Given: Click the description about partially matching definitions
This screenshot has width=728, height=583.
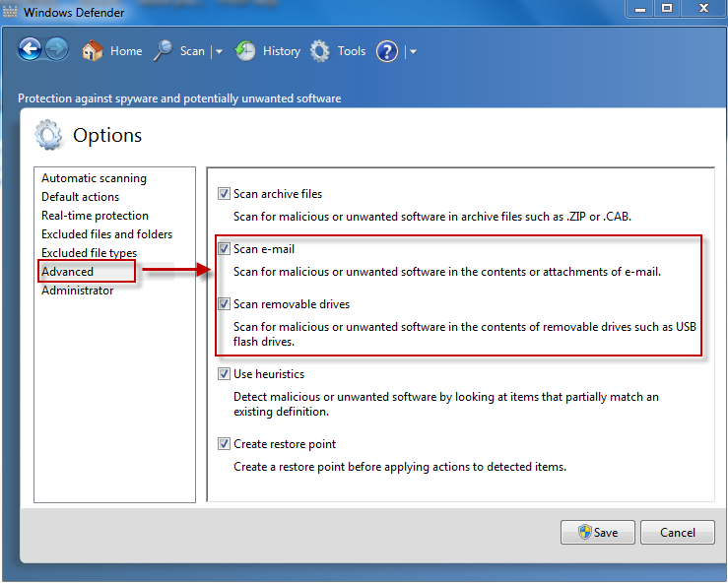Looking at the screenshot, I should [x=446, y=405].
